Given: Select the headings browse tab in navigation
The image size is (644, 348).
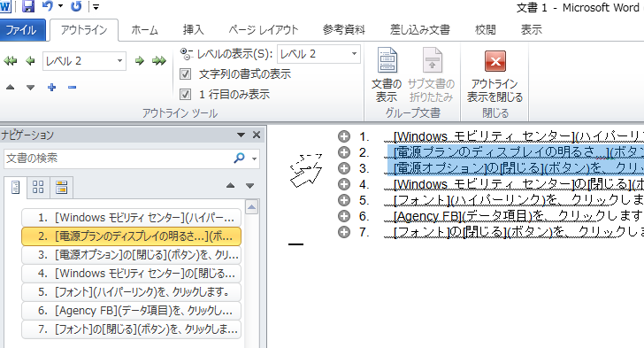Looking at the screenshot, I should click(16, 188).
